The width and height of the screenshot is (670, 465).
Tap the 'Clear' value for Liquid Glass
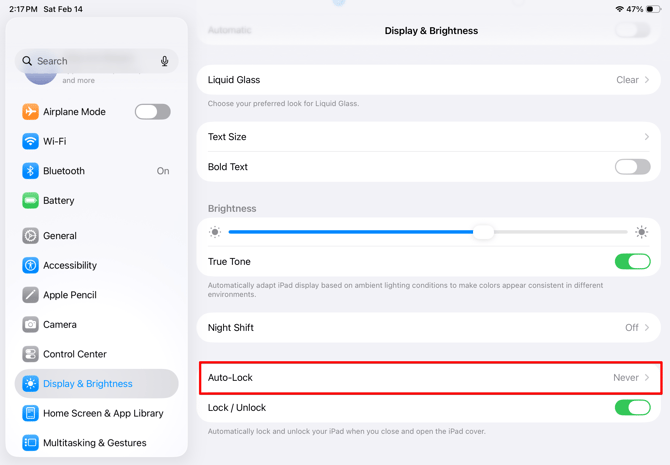click(x=627, y=79)
